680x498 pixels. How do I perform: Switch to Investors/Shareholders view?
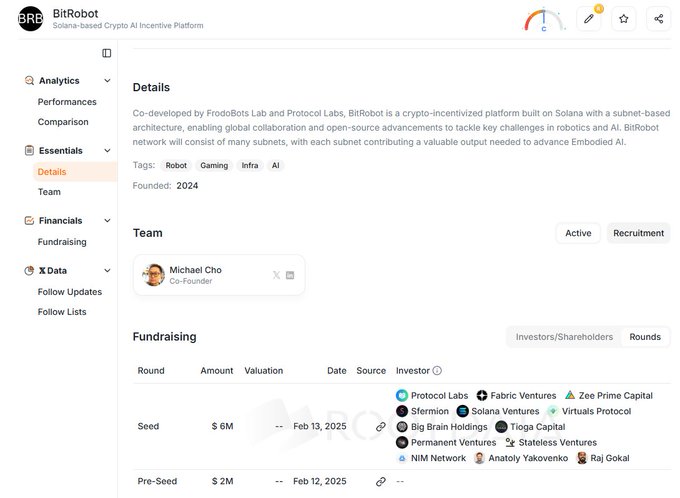564,337
